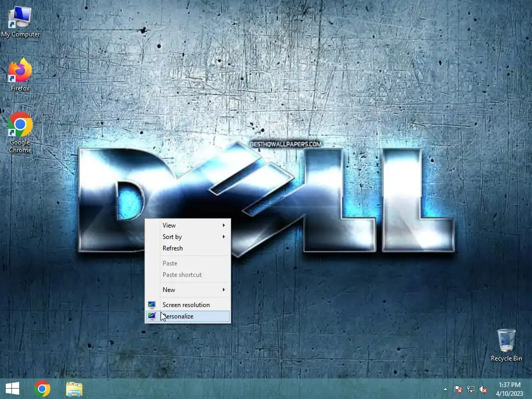Launch Chrome from the taskbar
Screen dimensions: 532x399
point(43,389)
